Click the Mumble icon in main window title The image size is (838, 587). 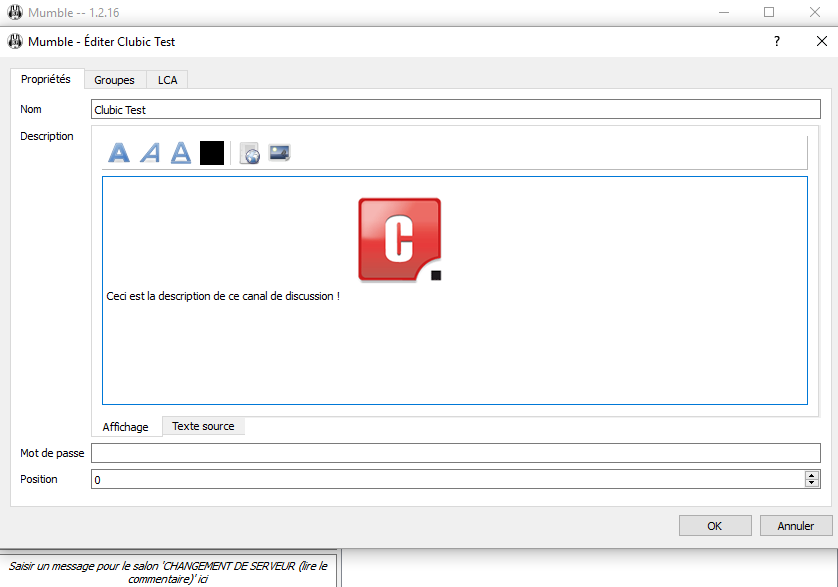pos(15,12)
